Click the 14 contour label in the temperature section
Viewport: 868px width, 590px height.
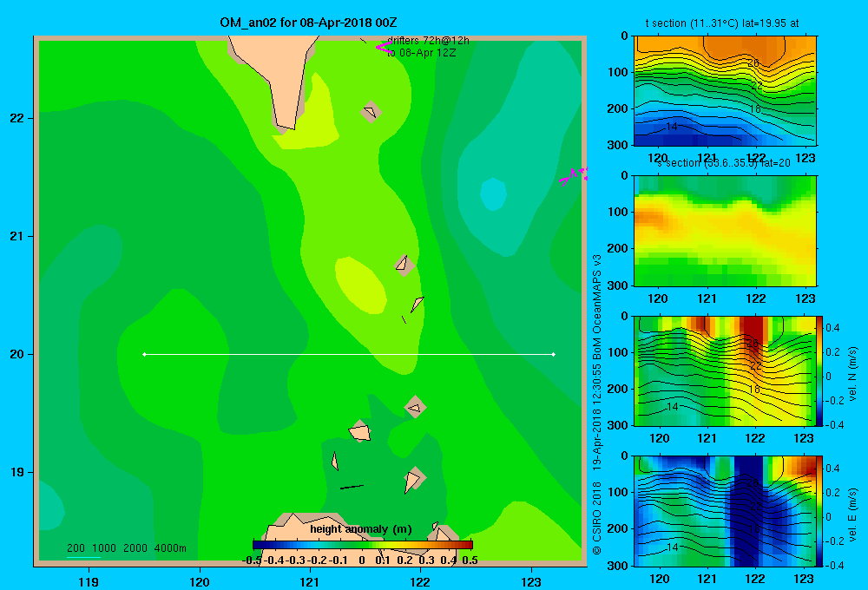coord(672,126)
